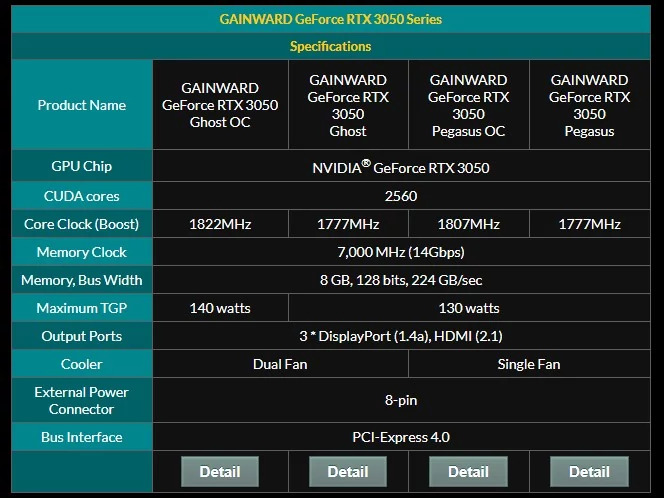Image resolution: width=664 pixels, height=498 pixels.
Task: Click the 'Specifications' heading
Action: (331, 46)
